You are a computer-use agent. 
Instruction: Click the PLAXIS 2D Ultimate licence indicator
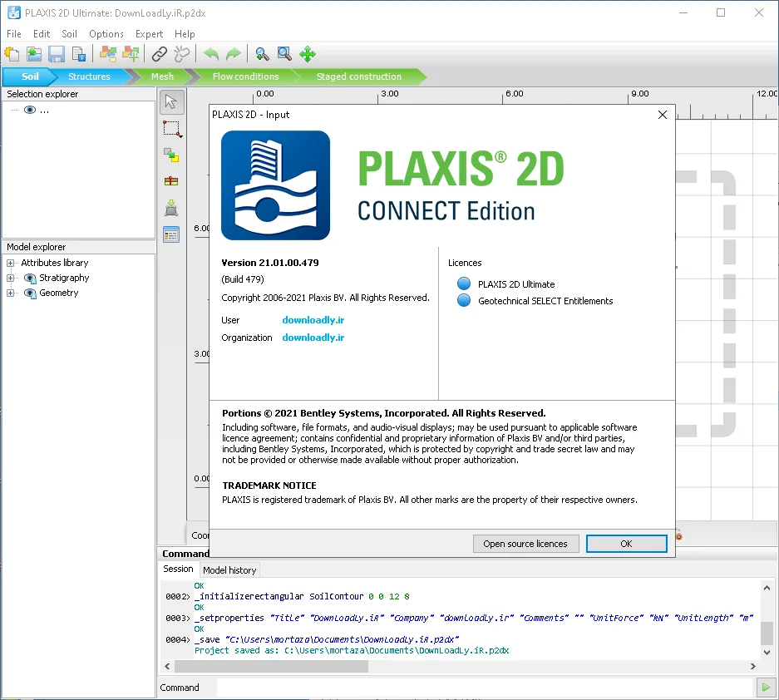pos(464,283)
